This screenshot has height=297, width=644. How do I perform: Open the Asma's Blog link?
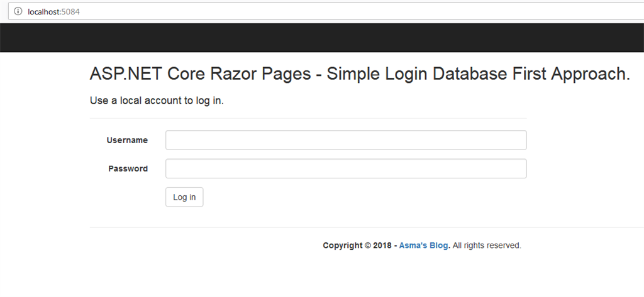click(424, 246)
